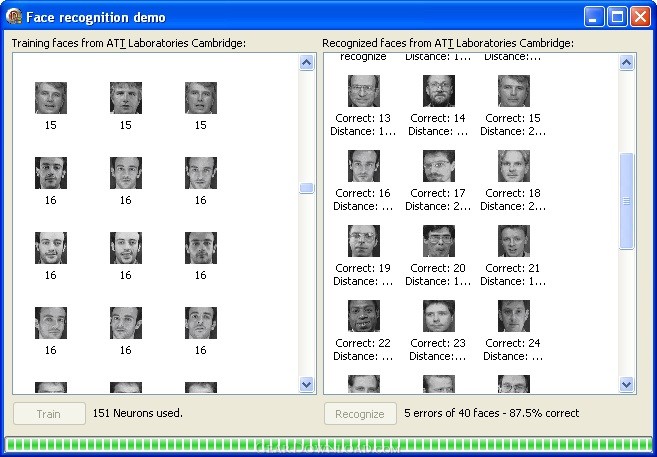The image size is (657, 457).
Task: Select the face thumbnail labeled Correct: 24
Action: pos(514,316)
